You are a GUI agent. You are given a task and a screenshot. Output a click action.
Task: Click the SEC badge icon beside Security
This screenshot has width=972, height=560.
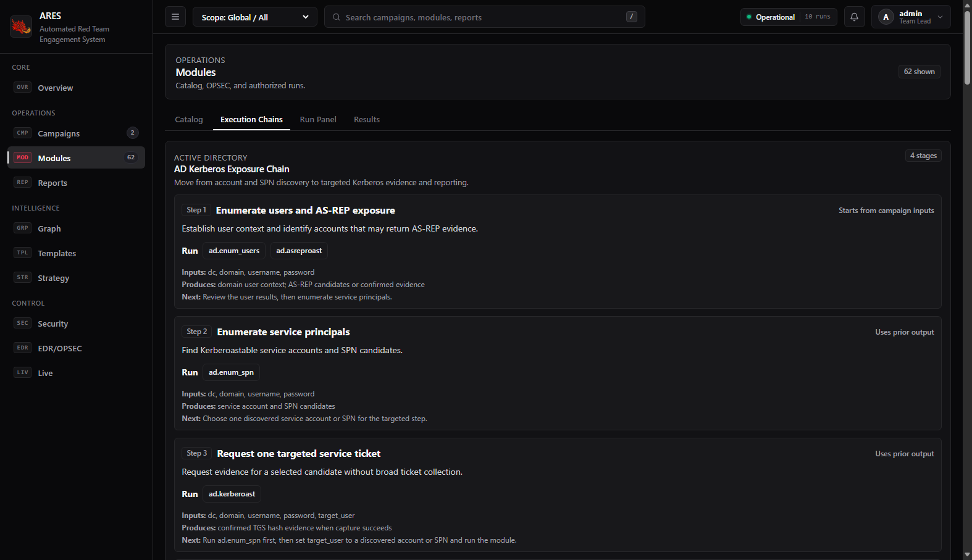(23, 323)
